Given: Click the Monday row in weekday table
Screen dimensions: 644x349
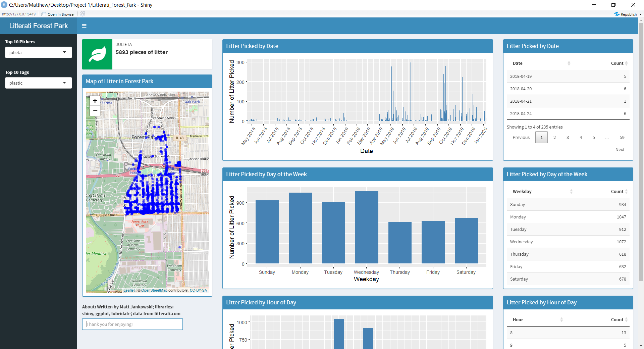Looking at the screenshot, I should (x=568, y=217).
